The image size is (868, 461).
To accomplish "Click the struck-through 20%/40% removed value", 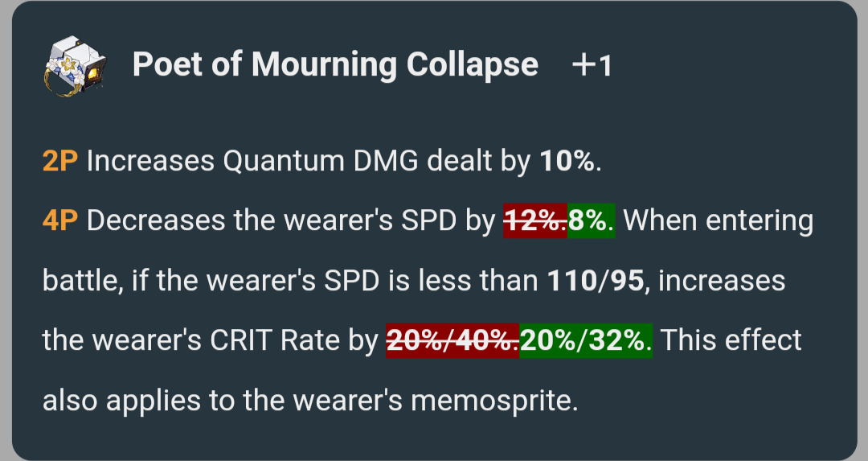I will coord(452,341).
